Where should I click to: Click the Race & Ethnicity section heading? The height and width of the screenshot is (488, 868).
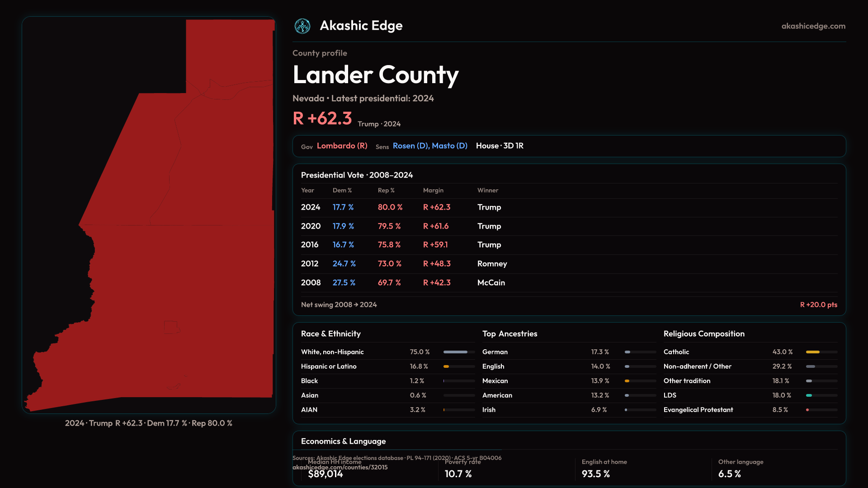(330, 334)
